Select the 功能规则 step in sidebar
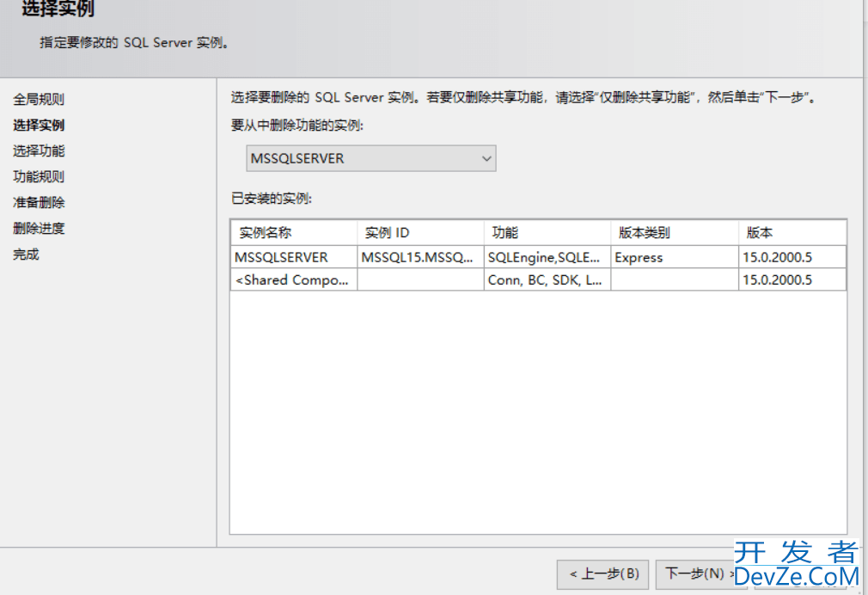This screenshot has width=868, height=595. point(39,177)
